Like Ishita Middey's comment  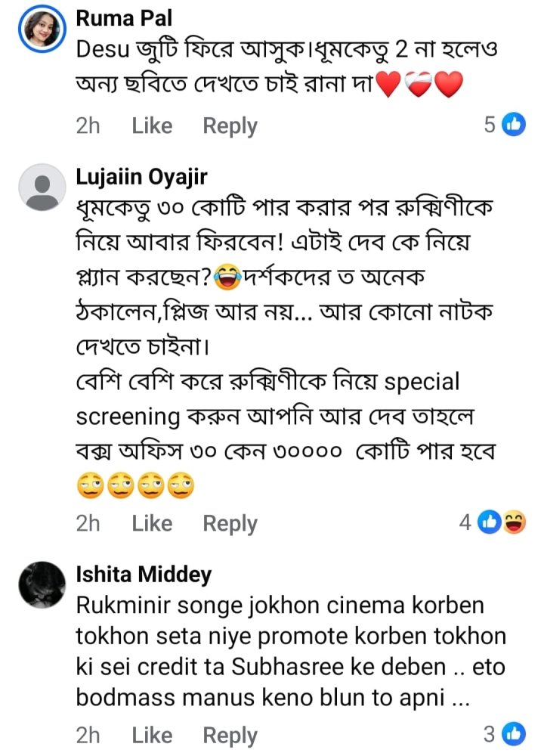tap(152, 735)
